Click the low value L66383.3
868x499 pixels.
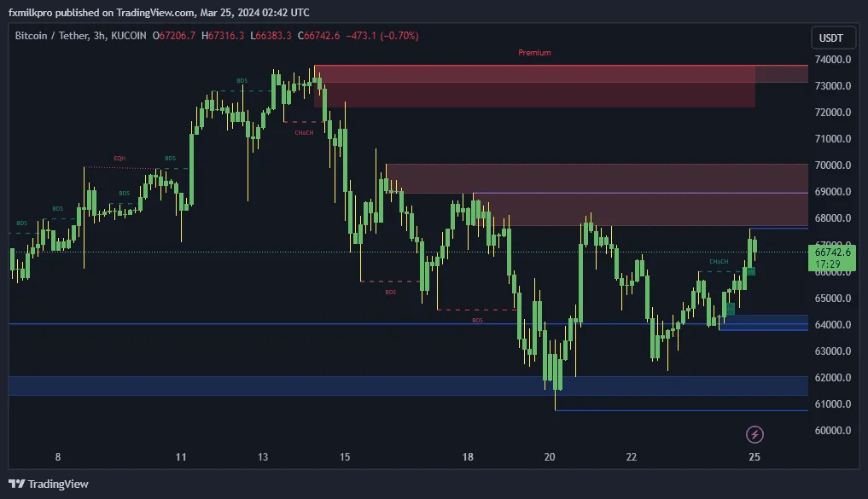click(x=271, y=36)
